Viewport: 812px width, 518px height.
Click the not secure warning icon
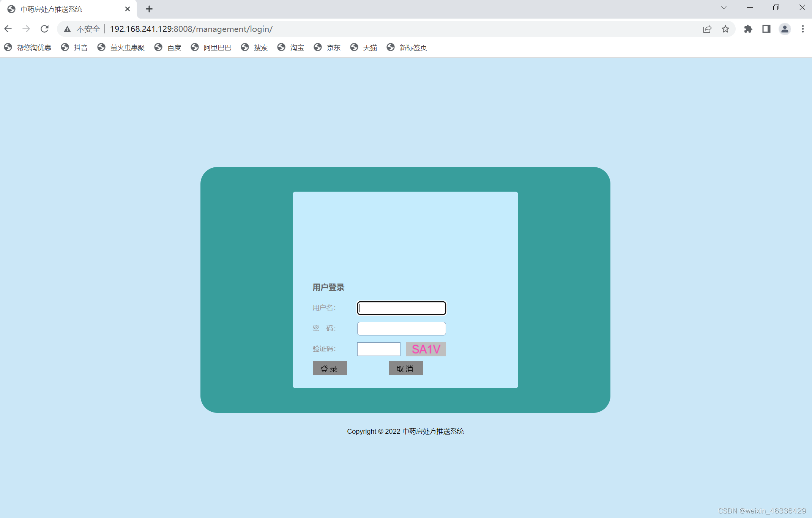67,29
